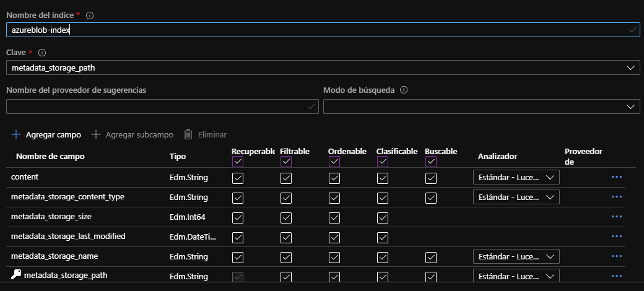Image resolution: width=644 pixels, height=291 pixels.
Task: Click the Nombre de campo column header
Action: 50,157
